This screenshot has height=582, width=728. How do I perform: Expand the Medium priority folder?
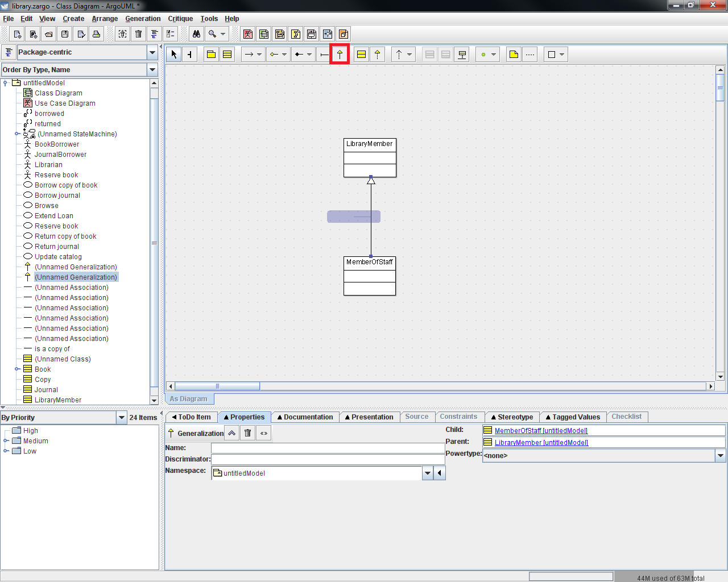[6, 441]
